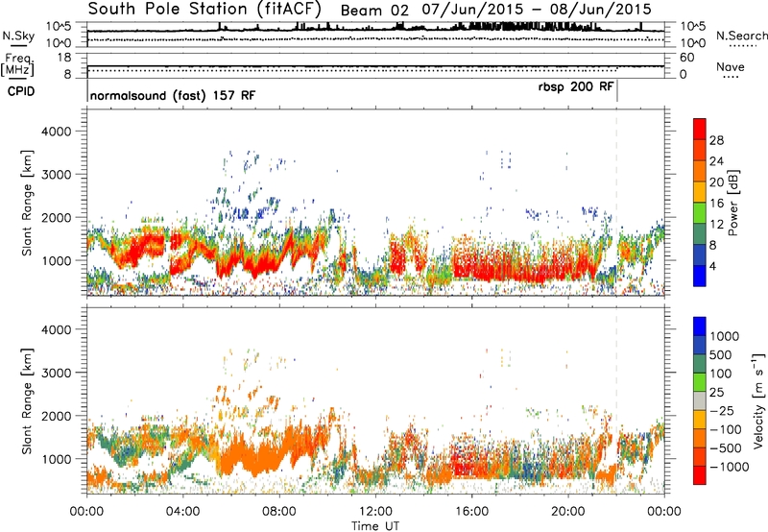Click the date range '07/Jun/2015 - 08/Jun/2015'
The height and width of the screenshot is (532, 768).
point(537,10)
